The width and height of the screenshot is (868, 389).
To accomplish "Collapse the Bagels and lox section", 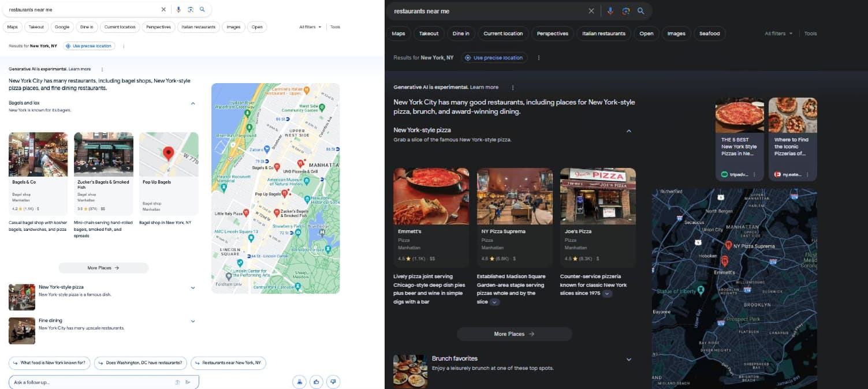I will 193,103.
